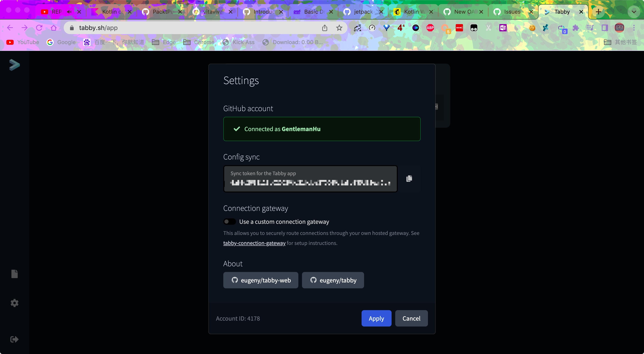This screenshot has height=354, width=644.
Task: Switch to the Issues GitHub tab
Action: 511,12
